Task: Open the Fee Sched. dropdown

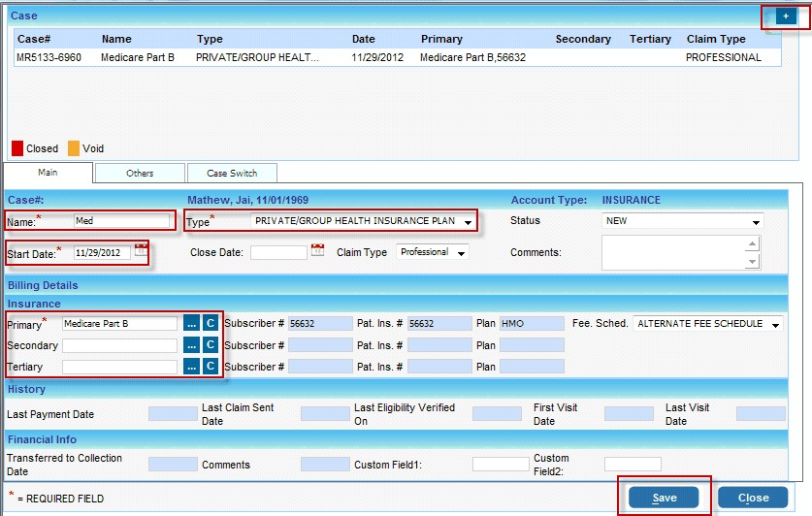Action: pos(774,325)
